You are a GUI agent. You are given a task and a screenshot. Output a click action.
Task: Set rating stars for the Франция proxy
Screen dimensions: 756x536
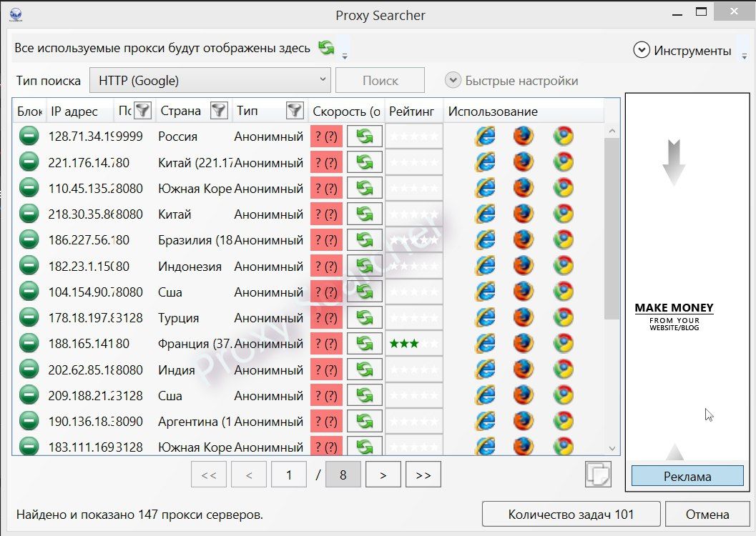click(414, 343)
